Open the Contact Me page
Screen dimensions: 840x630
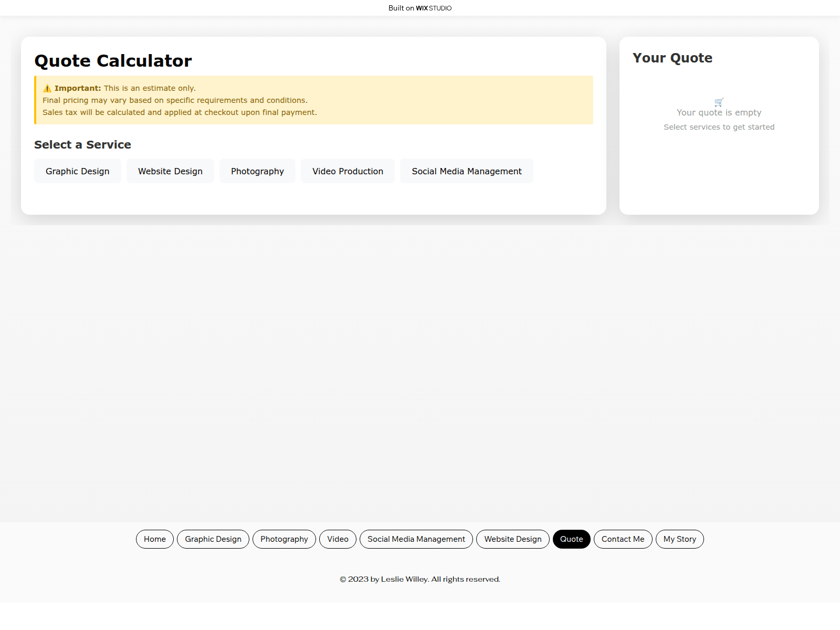coord(623,539)
